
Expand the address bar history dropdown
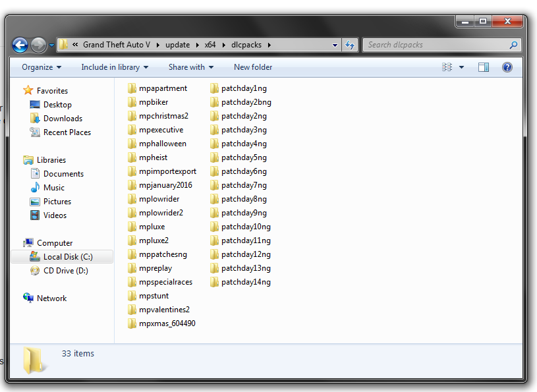[335, 45]
